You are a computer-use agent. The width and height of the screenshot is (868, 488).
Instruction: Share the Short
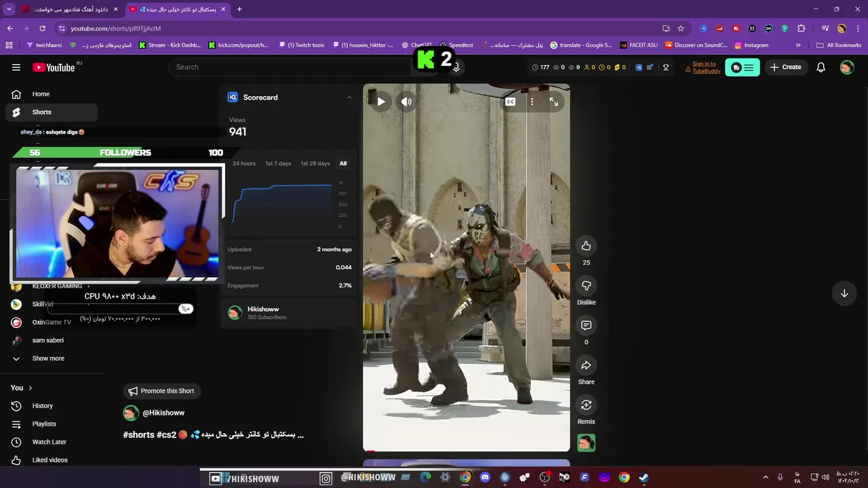587,365
